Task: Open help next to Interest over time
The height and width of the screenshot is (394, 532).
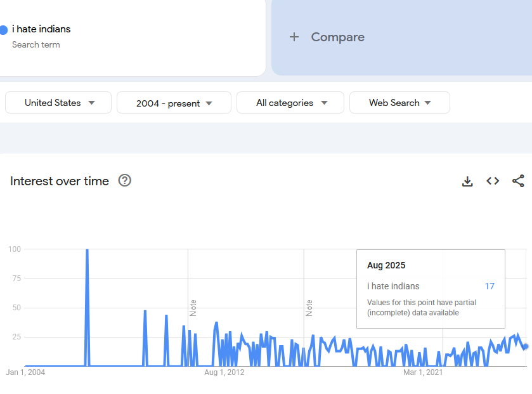Action: 125,181
